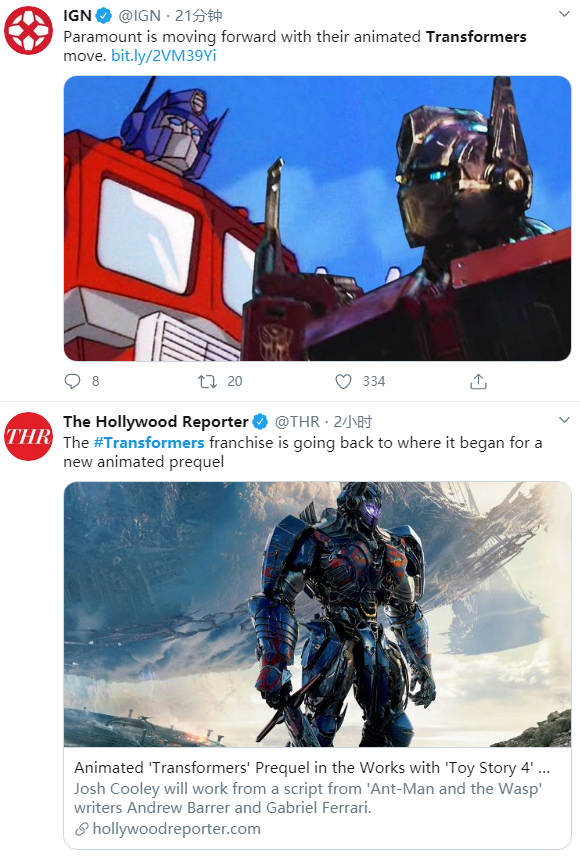Open The Hollywood Reporter THR avatar
Viewport: 580px width, 856px height.
(x=28, y=436)
